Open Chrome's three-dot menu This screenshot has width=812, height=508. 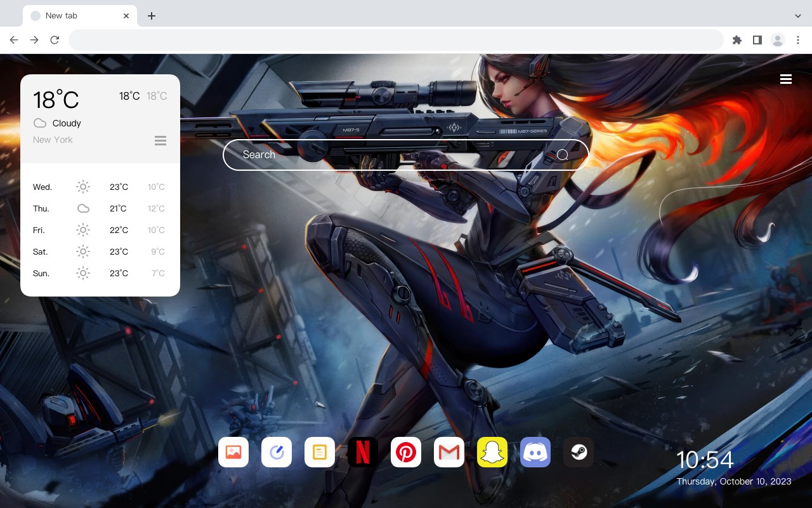(x=798, y=40)
